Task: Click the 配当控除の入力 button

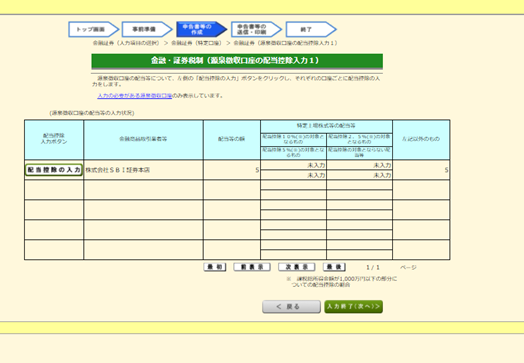Action: pos(54,170)
